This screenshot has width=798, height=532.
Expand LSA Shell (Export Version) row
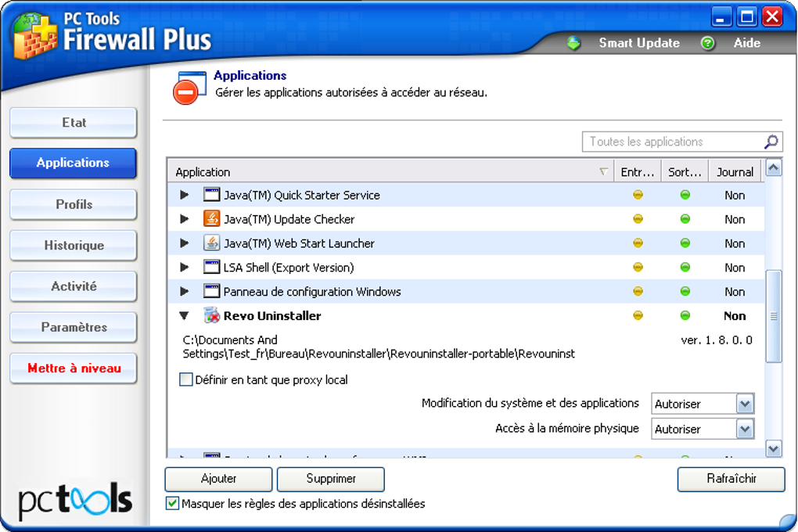[184, 267]
